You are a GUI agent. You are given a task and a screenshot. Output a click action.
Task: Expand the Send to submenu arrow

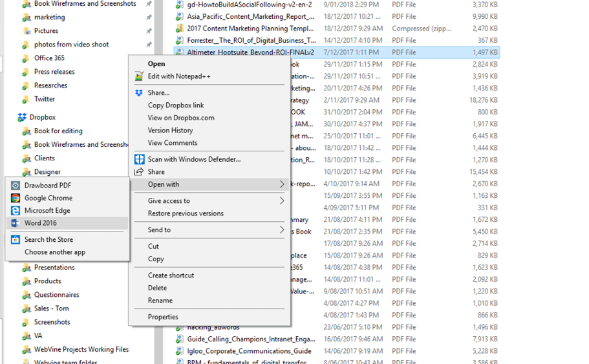pos(282,230)
